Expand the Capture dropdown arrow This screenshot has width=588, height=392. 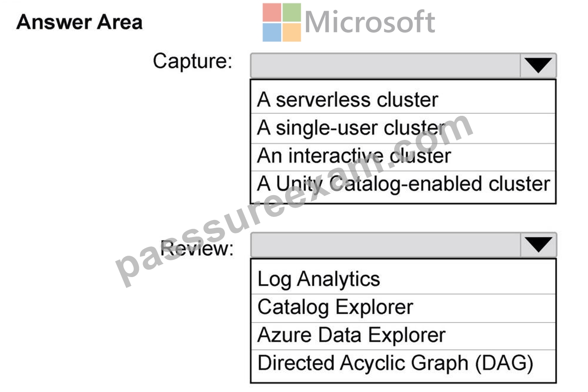(538, 66)
